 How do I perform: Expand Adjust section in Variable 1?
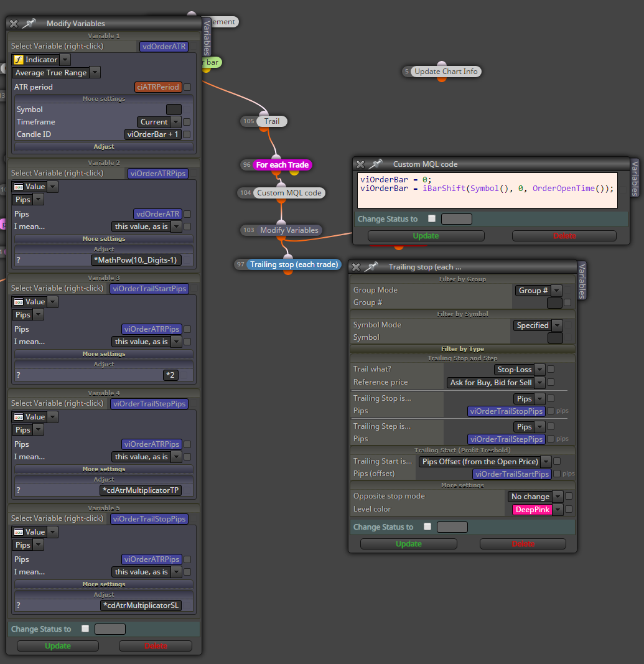click(104, 146)
